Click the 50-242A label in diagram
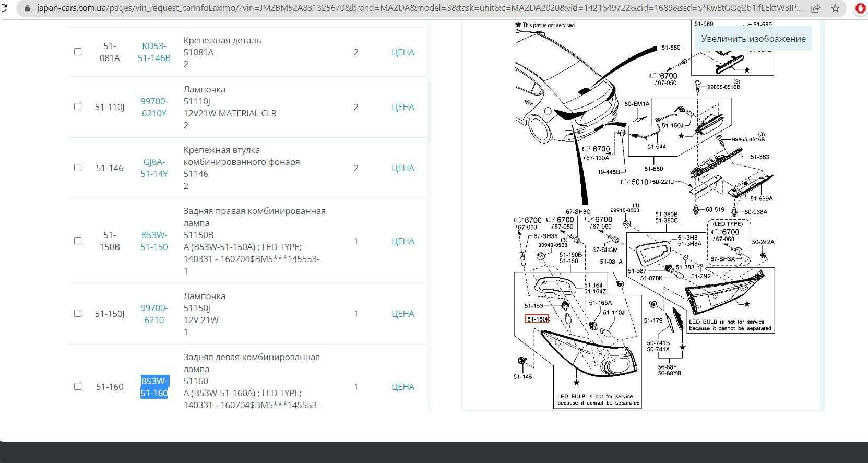The height and width of the screenshot is (463, 868). click(x=763, y=242)
